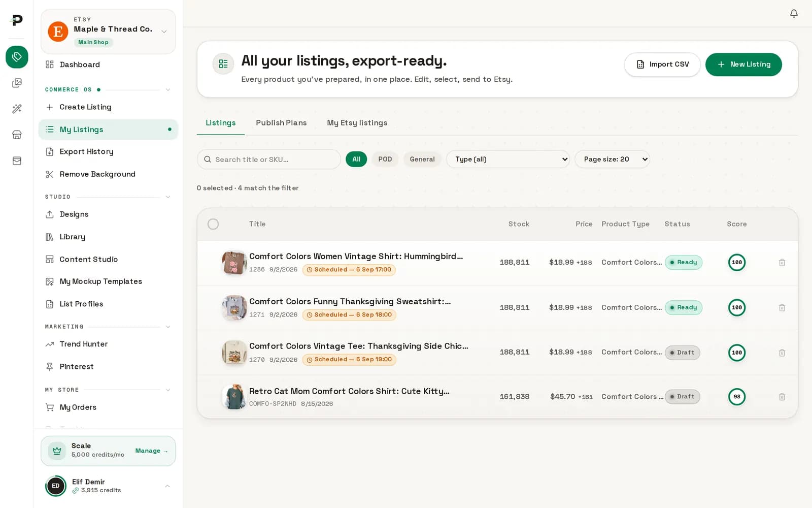Screen dimensions: 812x508
Task: Delete the Funny Thanksgiving Sweatshirt listing
Action: click(782, 308)
